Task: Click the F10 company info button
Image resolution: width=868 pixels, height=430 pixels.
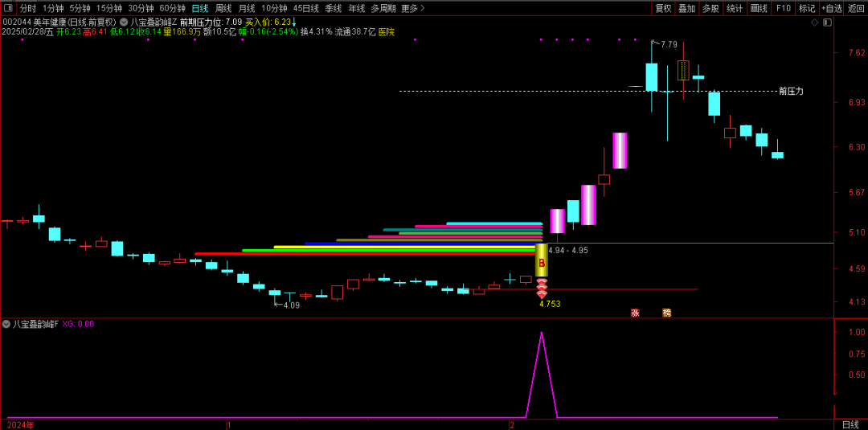Action: (x=783, y=8)
